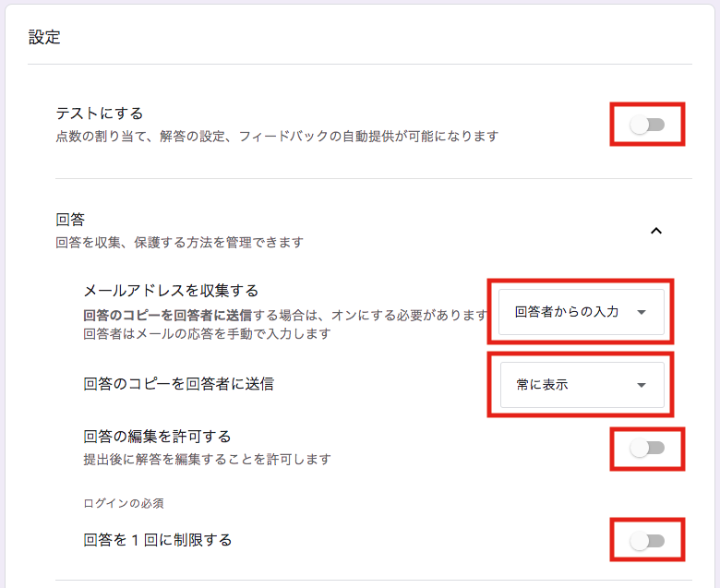Click the メールアドレスを収集する label

click(171, 291)
